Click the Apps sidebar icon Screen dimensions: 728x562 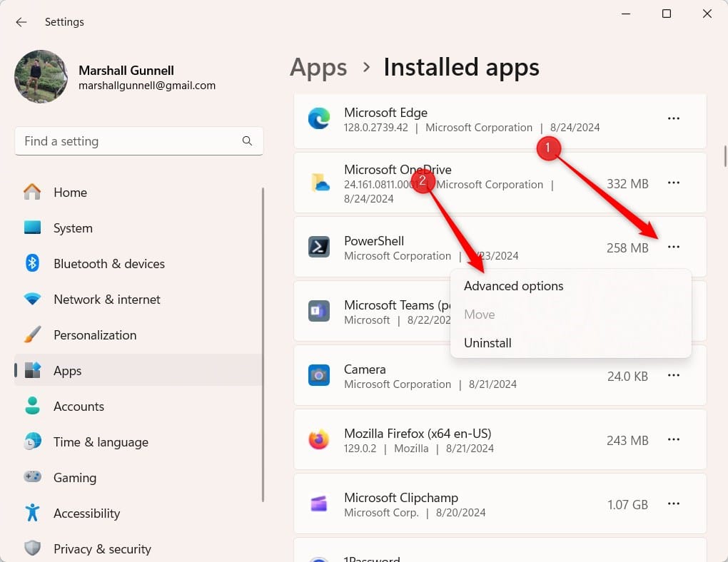pos(32,370)
